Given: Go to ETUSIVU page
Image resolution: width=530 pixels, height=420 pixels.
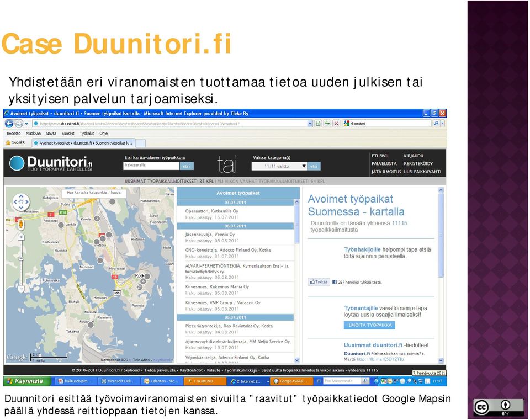Looking at the screenshot, I should tap(380, 156).
